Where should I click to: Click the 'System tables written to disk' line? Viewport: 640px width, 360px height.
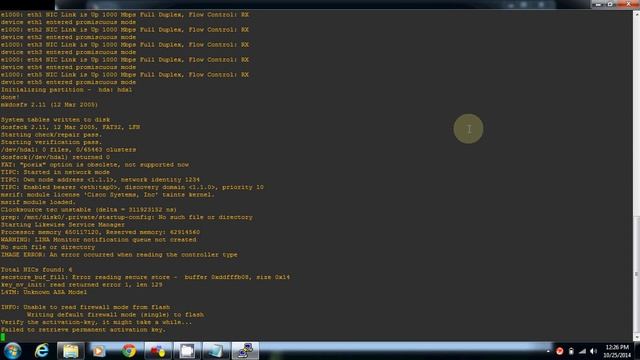pos(55,120)
